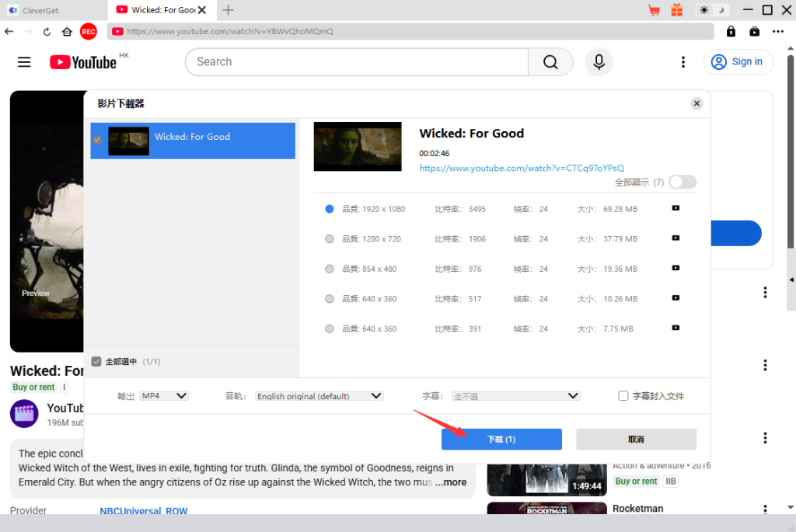This screenshot has width=796, height=532.
Task: Click video icon on the 19.36 MB row
Action: [676, 268]
